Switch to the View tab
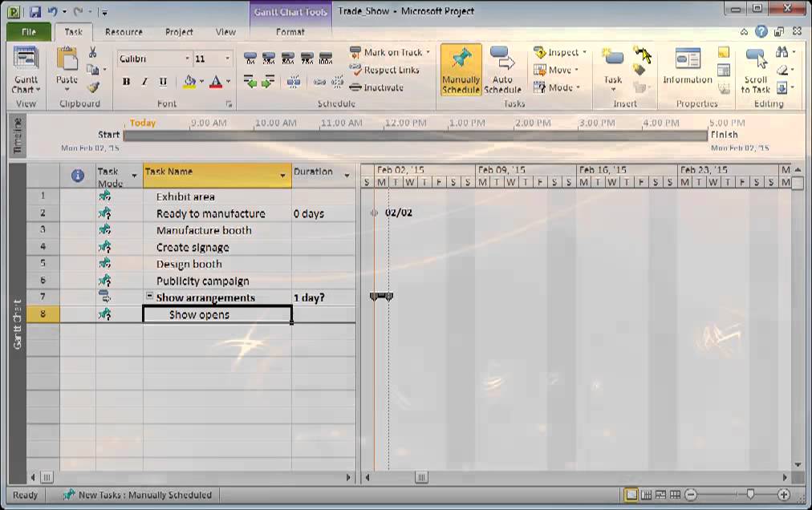This screenshot has width=812, height=510. [225, 32]
